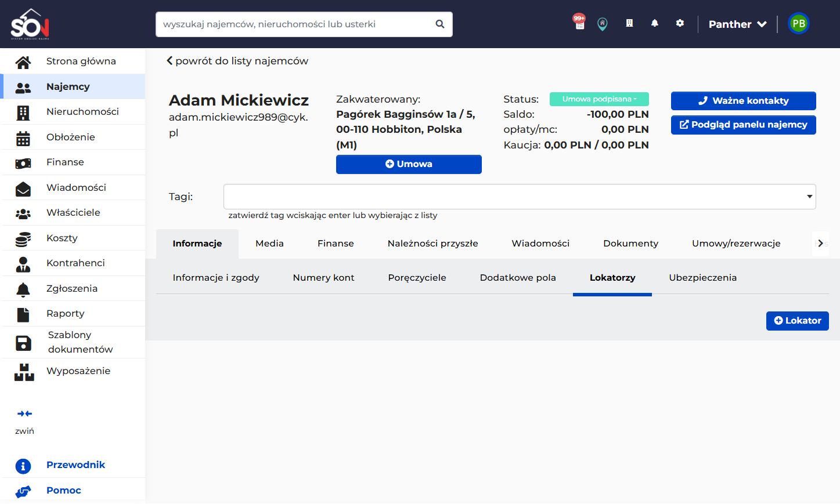Go back via powrót do listy najemców
Image resolution: width=840 pixels, height=504 pixels.
pyautogui.click(x=237, y=61)
